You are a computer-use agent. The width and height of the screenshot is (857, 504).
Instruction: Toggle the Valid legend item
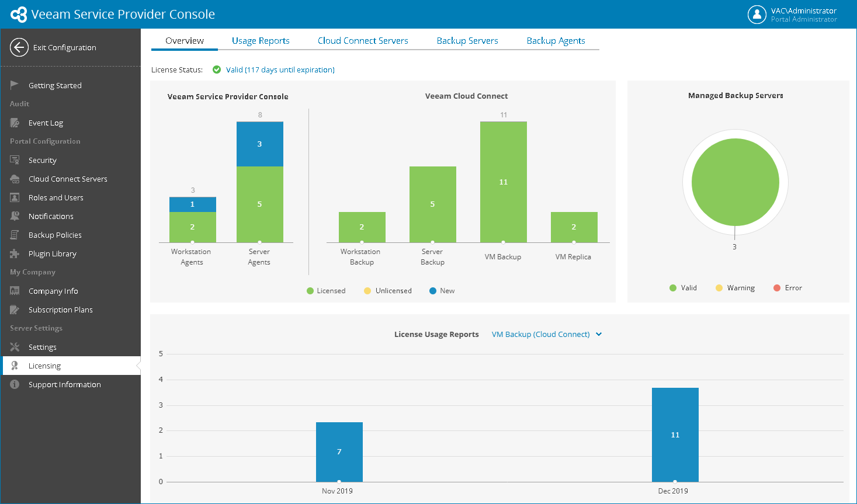[x=683, y=288]
